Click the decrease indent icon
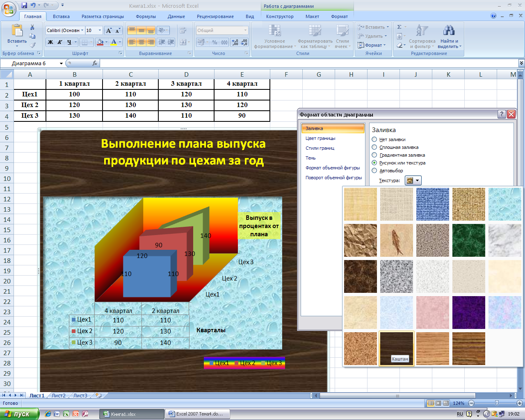This screenshot has width=525, height=420. [162, 42]
